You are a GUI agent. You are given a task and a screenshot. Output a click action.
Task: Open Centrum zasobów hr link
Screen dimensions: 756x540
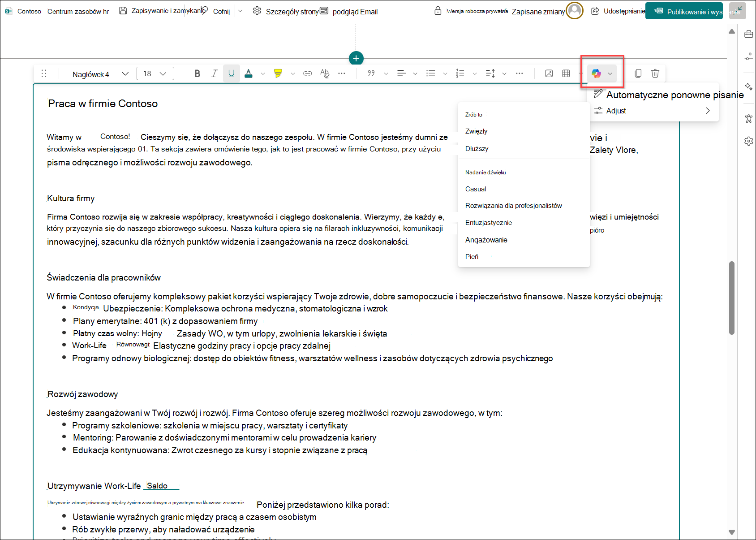(78, 12)
